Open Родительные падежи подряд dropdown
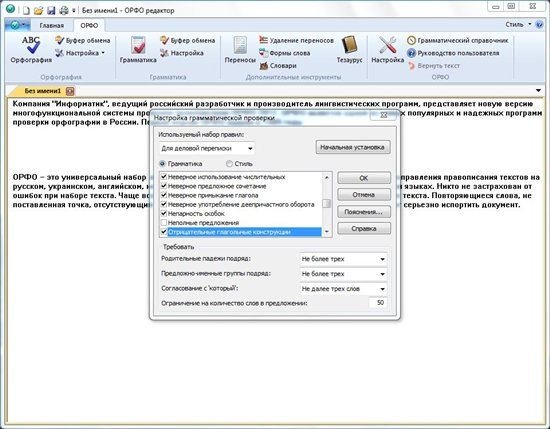This screenshot has height=429, width=550. (344, 259)
